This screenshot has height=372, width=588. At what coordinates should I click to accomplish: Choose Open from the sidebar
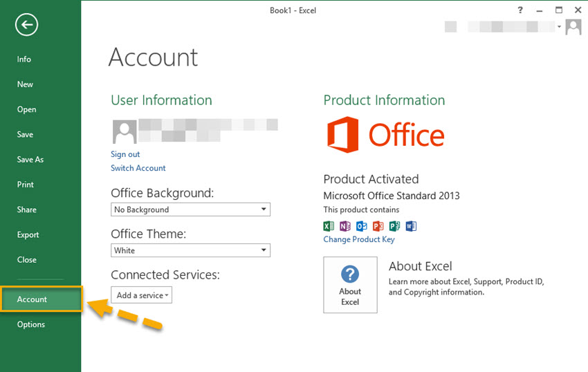coord(26,109)
